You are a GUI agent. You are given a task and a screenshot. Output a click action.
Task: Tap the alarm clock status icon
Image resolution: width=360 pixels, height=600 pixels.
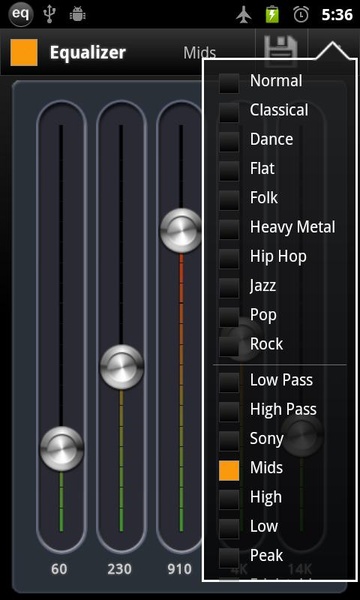(301, 15)
